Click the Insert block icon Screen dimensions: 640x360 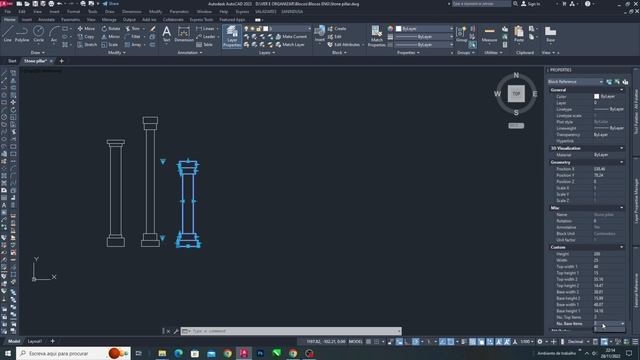pyautogui.click(x=320, y=33)
